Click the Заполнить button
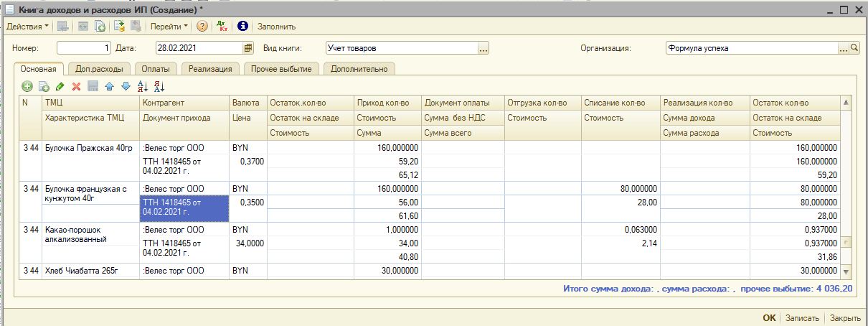Screen dimensions: 868x326 pyautogui.click(x=276, y=27)
